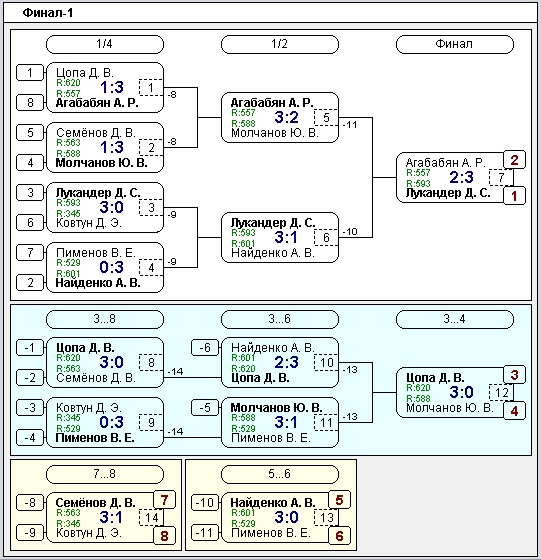Click the Финал-1 title
541x560 pixels.
point(48,13)
